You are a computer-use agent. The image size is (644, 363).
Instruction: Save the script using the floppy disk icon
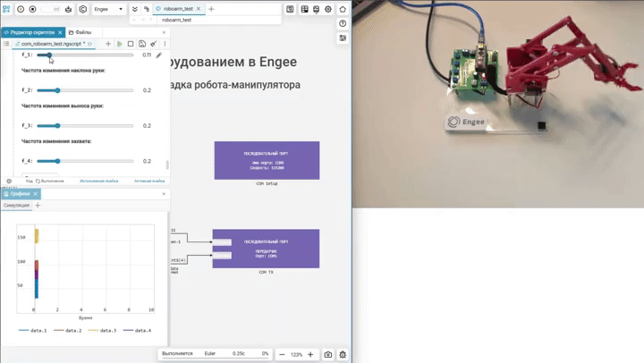point(141,43)
